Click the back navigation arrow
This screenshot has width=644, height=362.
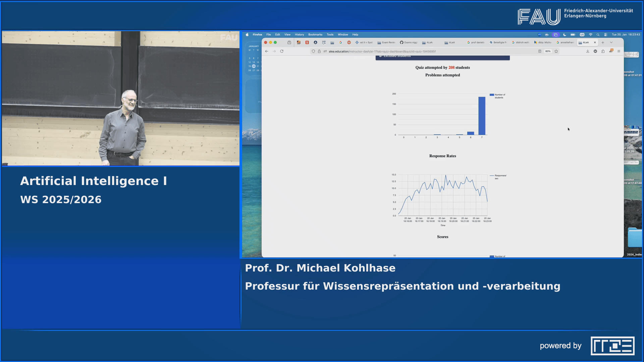click(266, 51)
